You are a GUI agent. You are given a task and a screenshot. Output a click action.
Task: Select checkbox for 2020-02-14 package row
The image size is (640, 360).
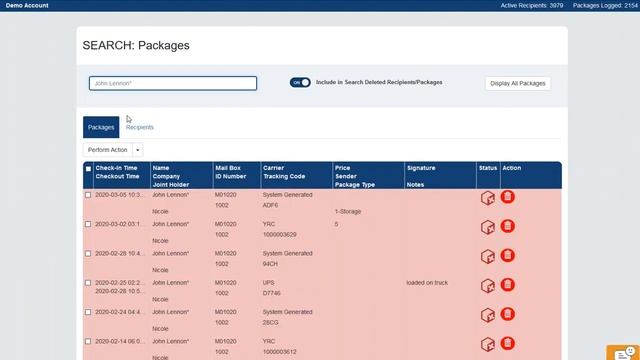coord(88,341)
